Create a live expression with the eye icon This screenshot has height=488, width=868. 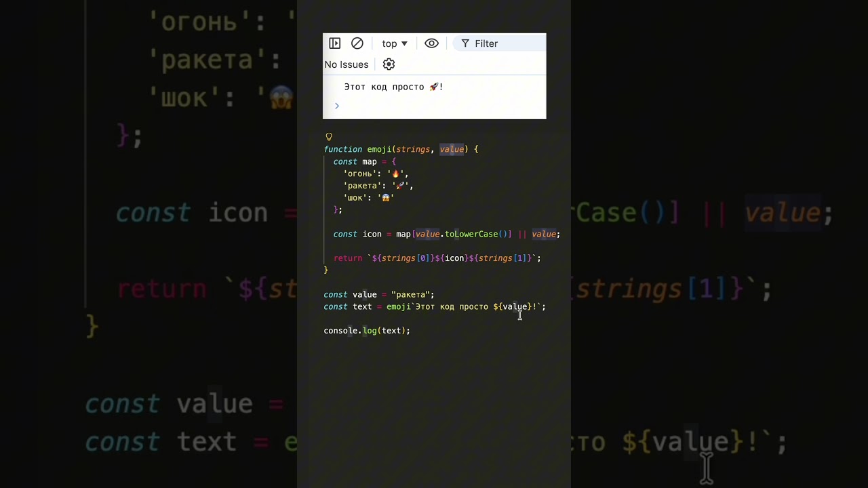pyautogui.click(x=432, y=43)
